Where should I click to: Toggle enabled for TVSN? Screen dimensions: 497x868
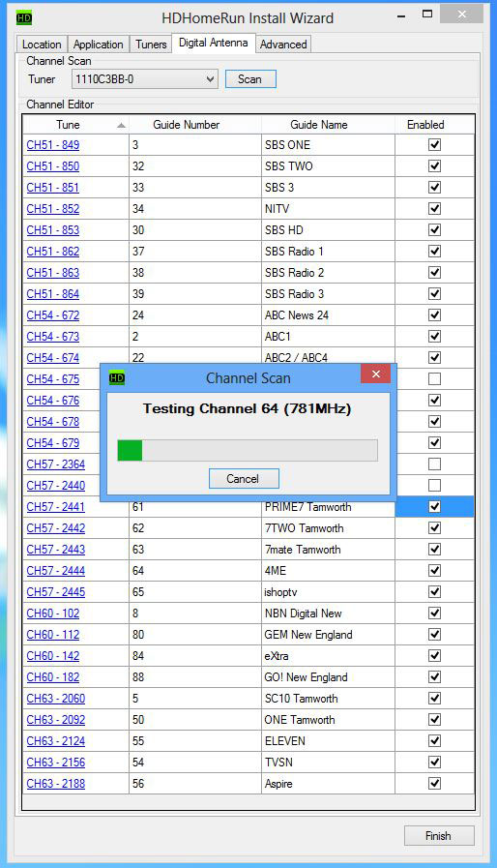tap(435, 763)
